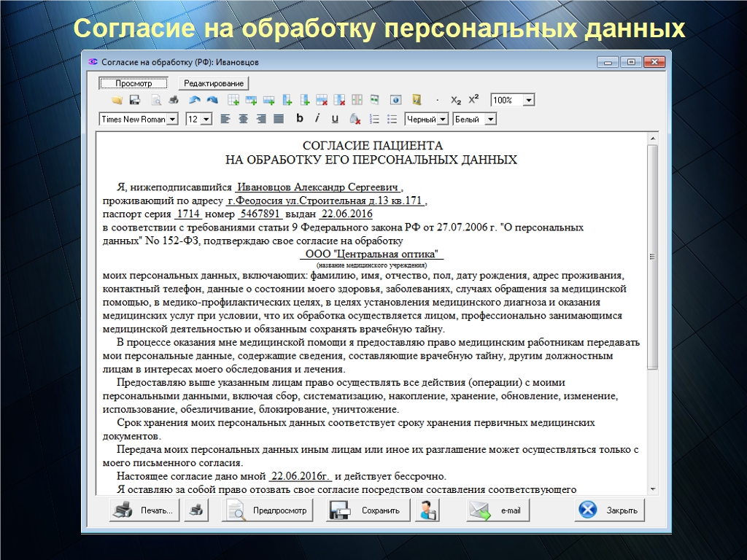
Task: Open the 100% zoom dropdown
Action: click(529, 100)
